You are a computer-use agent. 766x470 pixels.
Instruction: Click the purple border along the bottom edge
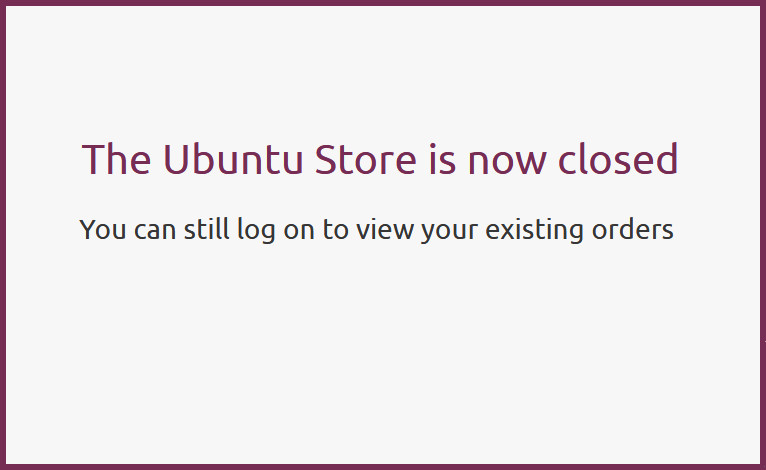[383, 466]
